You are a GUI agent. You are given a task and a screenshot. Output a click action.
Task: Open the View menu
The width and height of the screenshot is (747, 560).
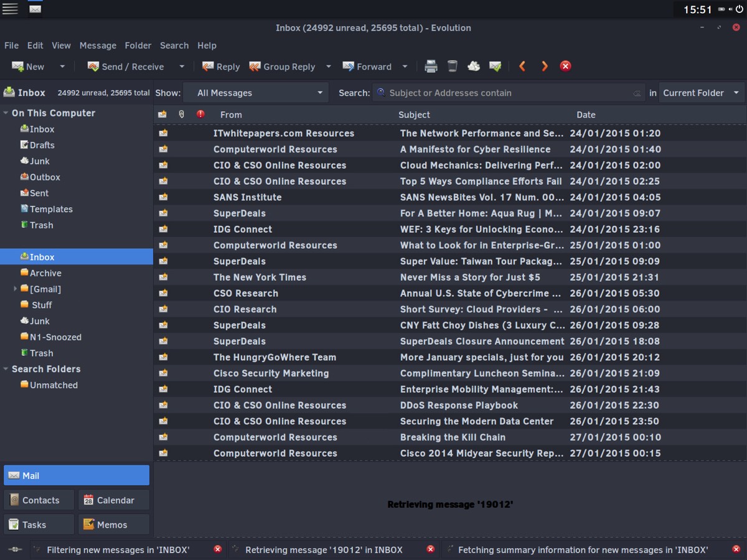click(61, 45)
